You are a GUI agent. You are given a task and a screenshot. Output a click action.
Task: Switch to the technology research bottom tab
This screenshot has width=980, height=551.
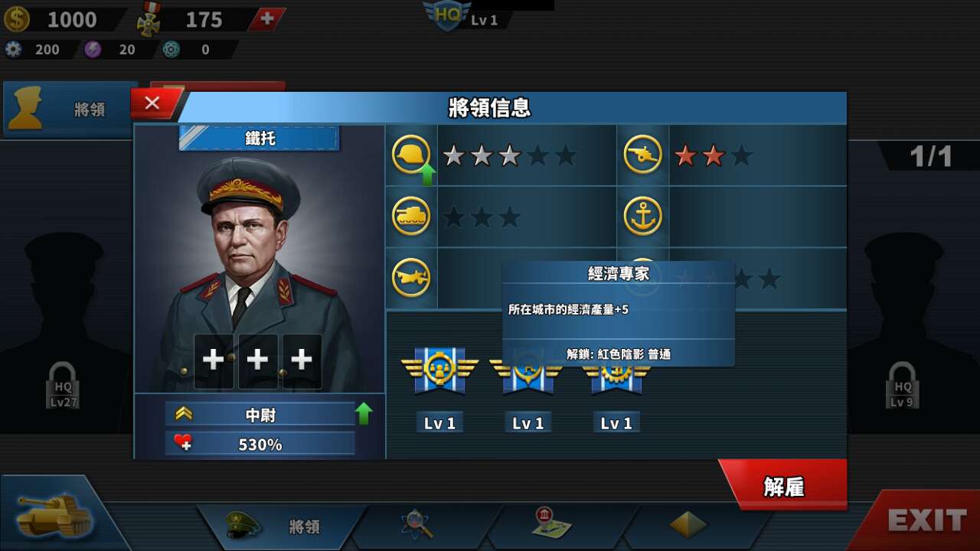418,525
